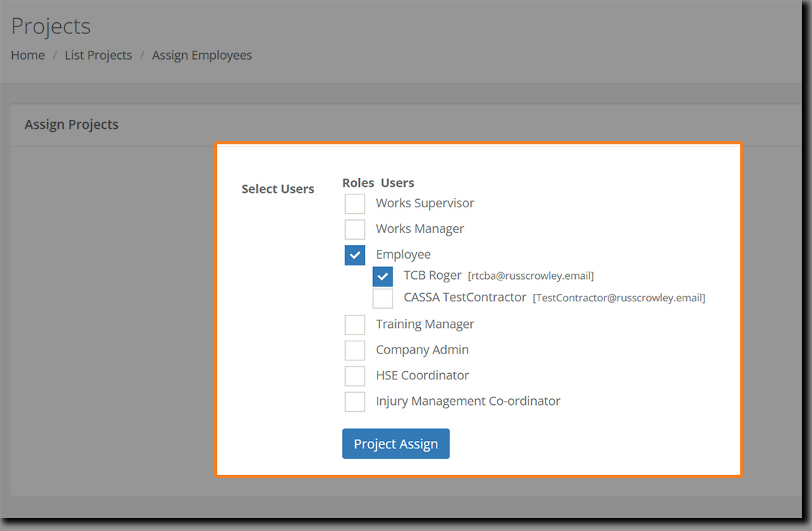Viewport: 812px width, 531px height.
Task: Click the Roles Users column heading
Action: pos(378,183)
